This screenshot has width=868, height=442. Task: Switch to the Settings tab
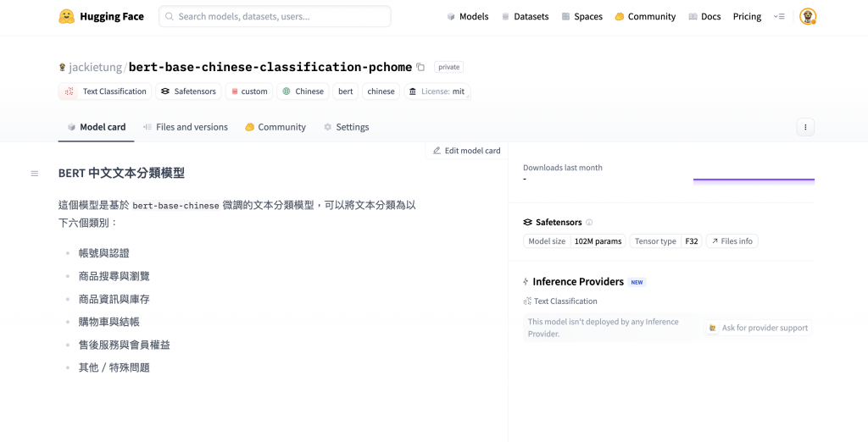[x=346, y=127]
